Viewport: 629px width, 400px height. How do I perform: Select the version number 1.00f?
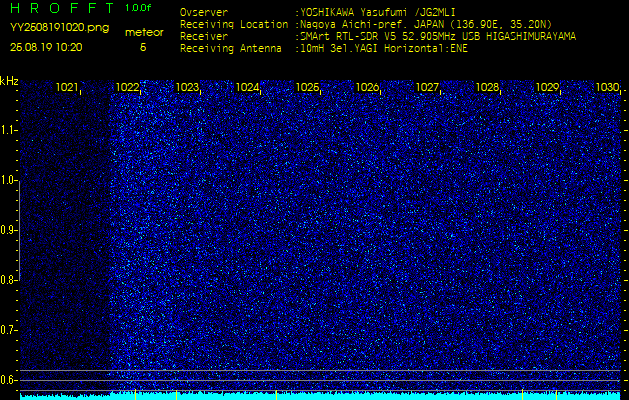pos(138,8)
